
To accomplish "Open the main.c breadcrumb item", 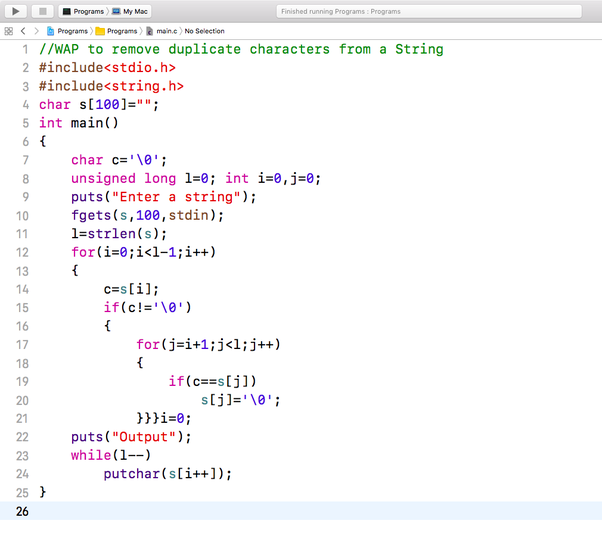I will 166,31.
